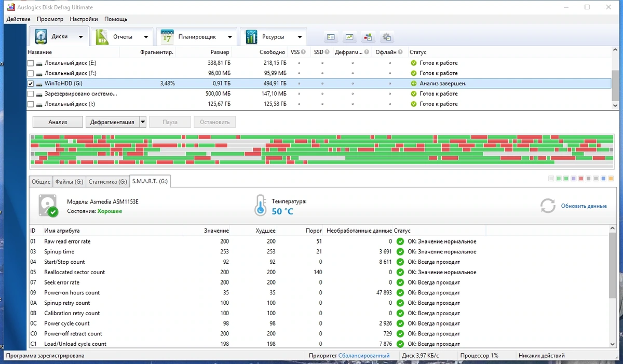Select the Seek error rate row

click(x=320, y=282)
